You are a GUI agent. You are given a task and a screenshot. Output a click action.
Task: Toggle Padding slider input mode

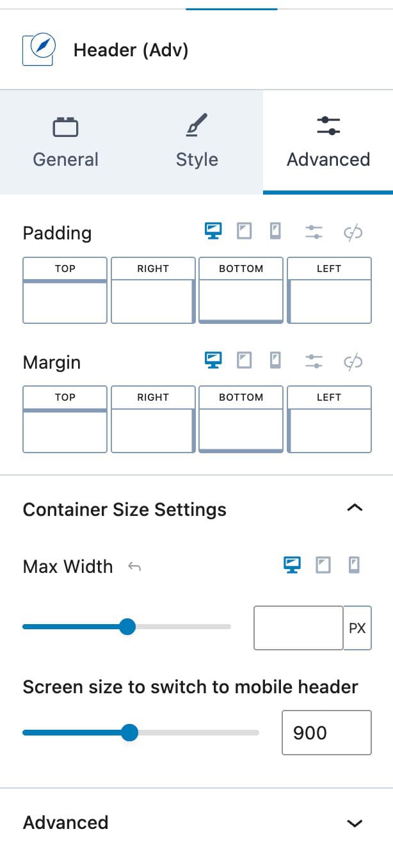[314, 232]
